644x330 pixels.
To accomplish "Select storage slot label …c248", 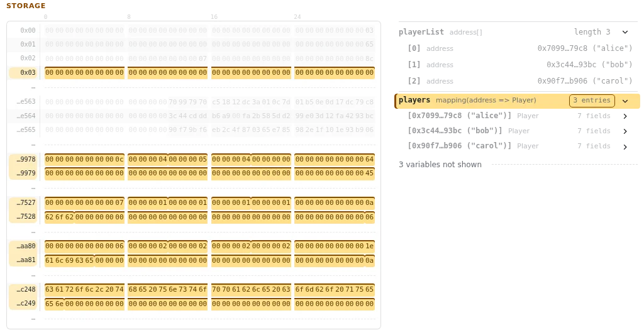I will 26,289.
